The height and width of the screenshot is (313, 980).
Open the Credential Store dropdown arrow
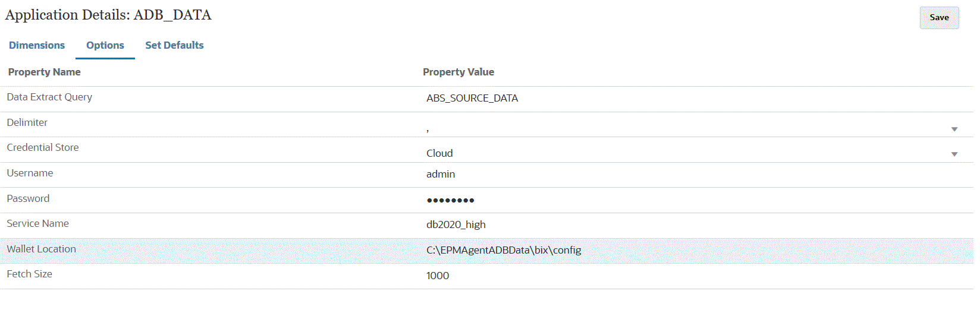[x=954, y=154]
